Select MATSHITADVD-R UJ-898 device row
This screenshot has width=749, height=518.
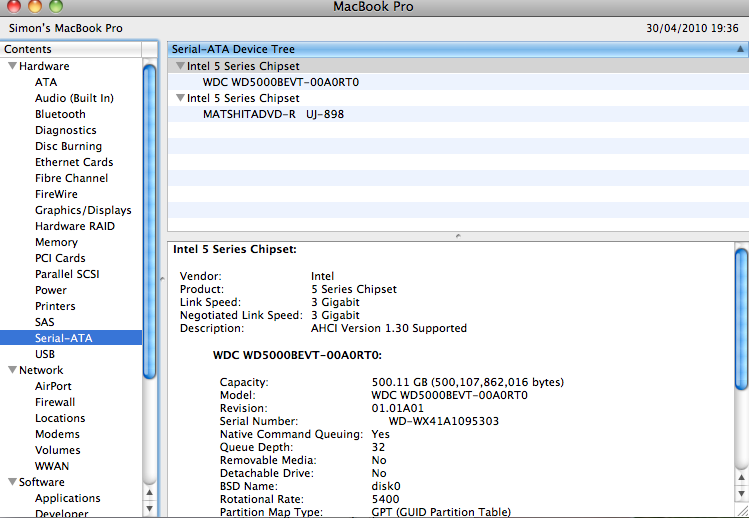[458, 114]
